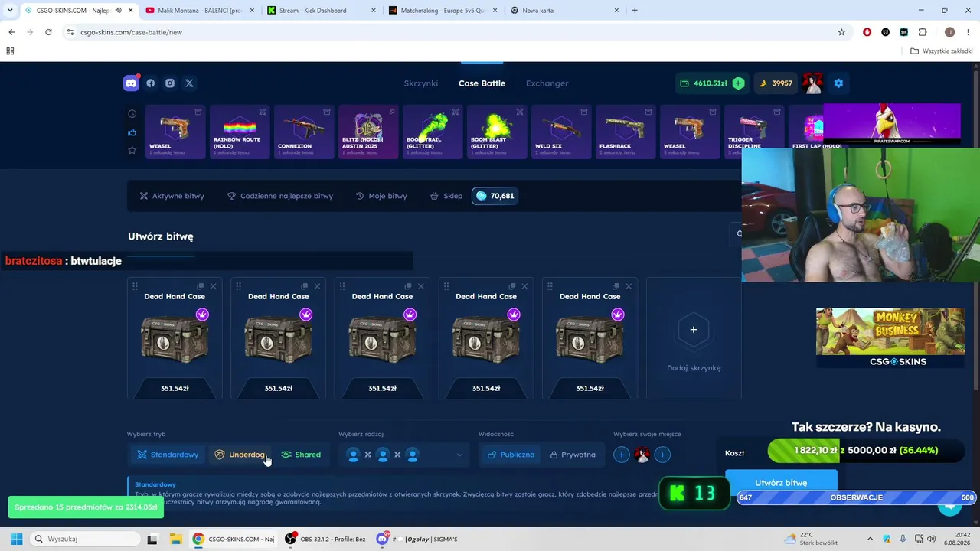Open the user profile avatar
Viewport: 980px width, 551px height.
pos(812,83)
